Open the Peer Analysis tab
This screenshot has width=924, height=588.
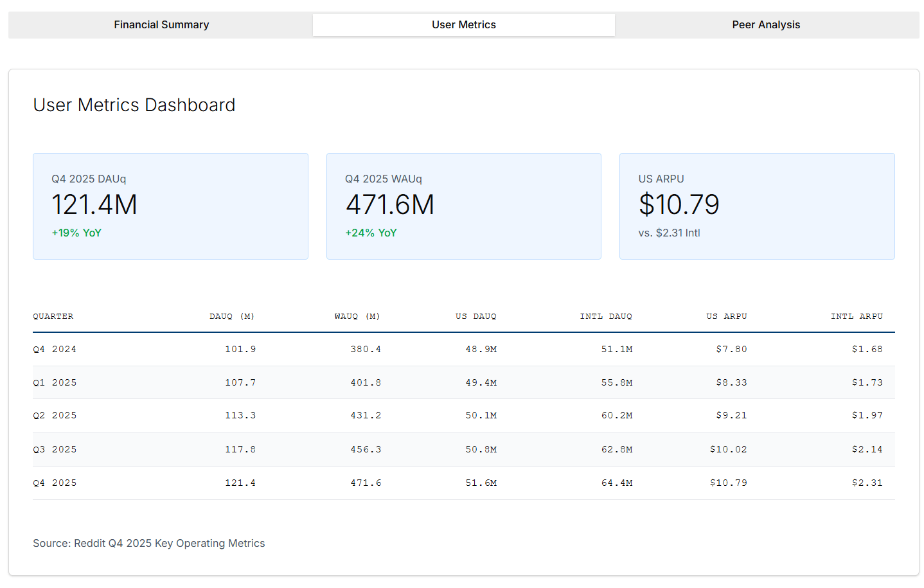[x=766, y=25]
